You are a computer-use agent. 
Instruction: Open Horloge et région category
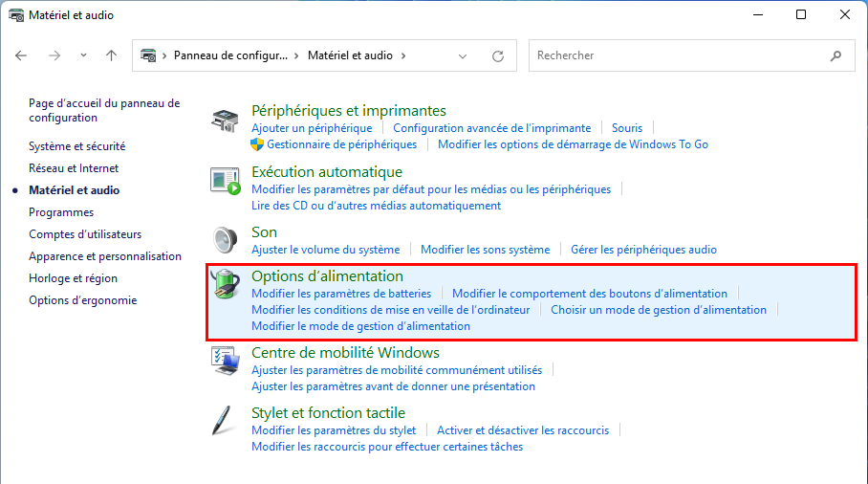coord(73,278)
